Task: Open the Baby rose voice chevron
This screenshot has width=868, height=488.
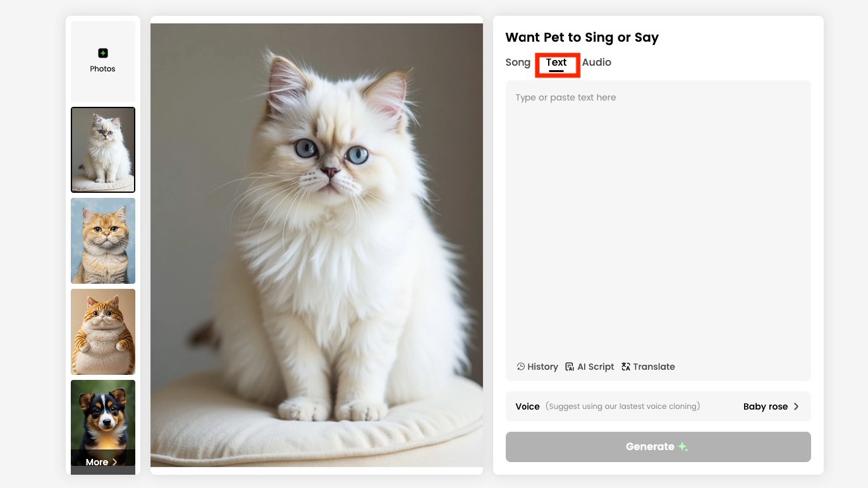Action: 796,406
